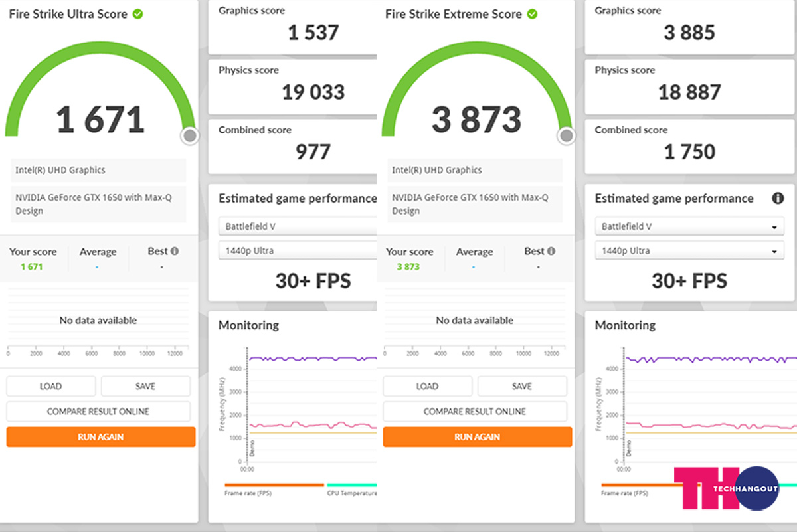The height and width of the screenshot is (532, 797).
Task: Select the Combined score value 977
Action: [x=313, y=152]
